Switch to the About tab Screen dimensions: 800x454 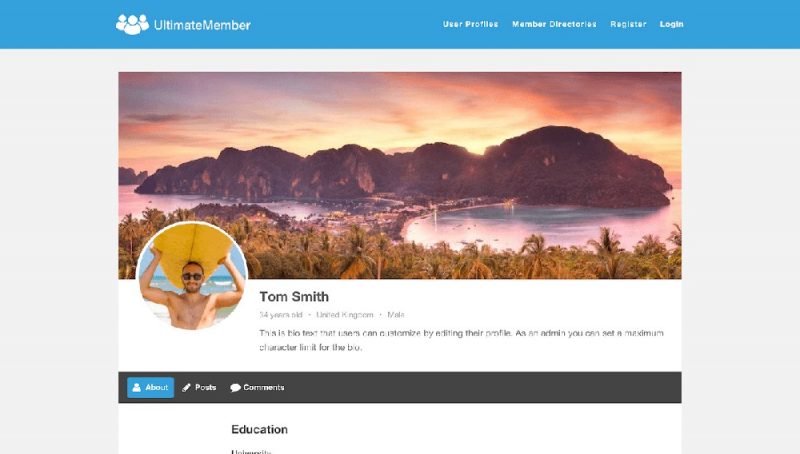coord(151,388)
